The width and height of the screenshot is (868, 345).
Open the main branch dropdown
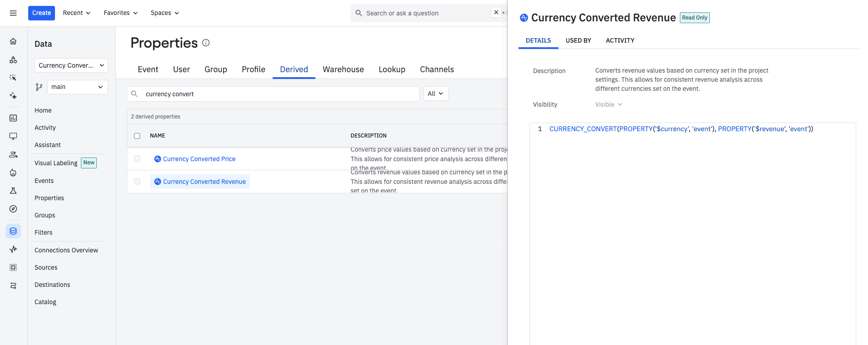point(77,87)
